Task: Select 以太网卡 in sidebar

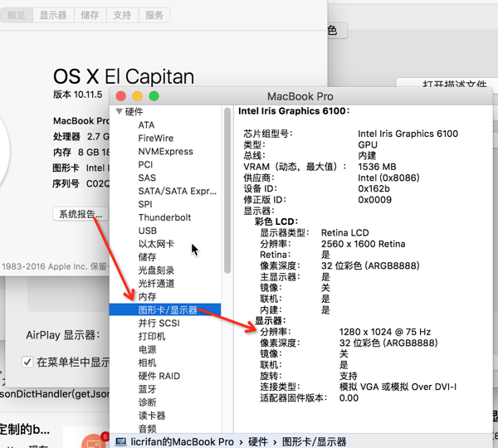Action: (156, 244)
